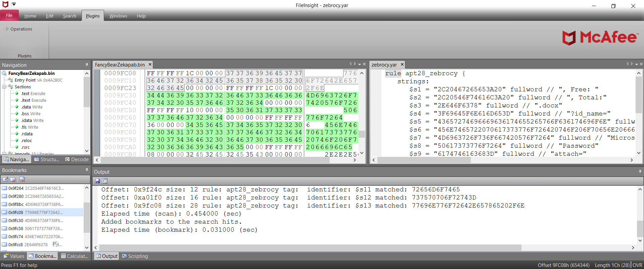The height and width of the screenshot is (269, 644).
Task: Select FancyBearZekapab.bin root node
Action: [x=31, y=73]
